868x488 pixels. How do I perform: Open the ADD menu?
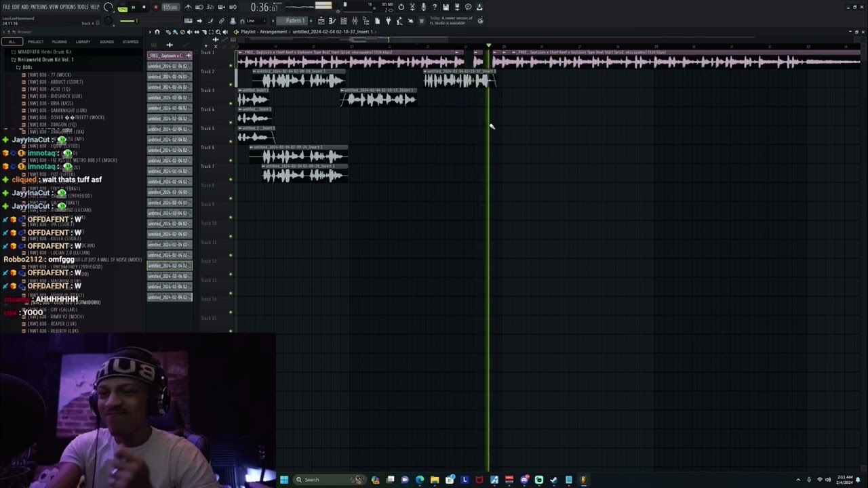(x=25, y=7)
